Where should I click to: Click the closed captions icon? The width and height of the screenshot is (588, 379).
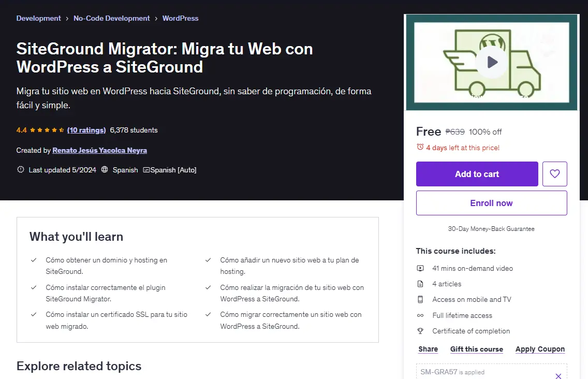[x=146, y=170]
